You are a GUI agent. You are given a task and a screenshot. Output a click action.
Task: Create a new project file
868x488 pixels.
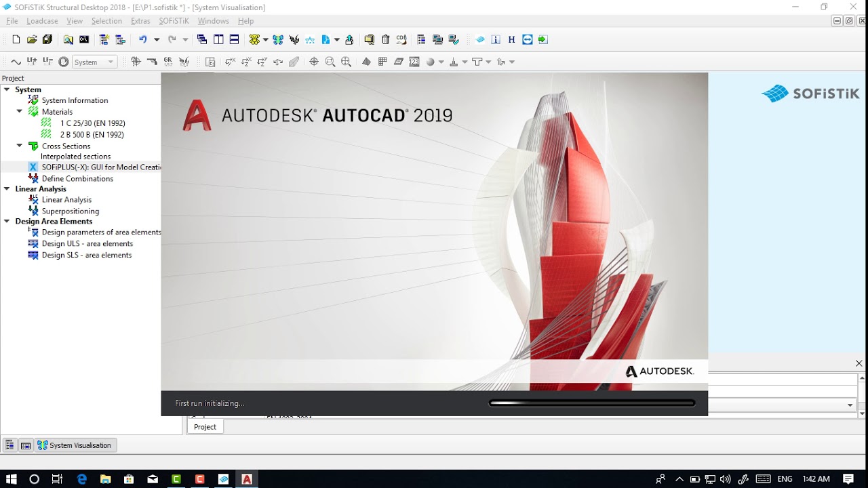tap(16, 39)
